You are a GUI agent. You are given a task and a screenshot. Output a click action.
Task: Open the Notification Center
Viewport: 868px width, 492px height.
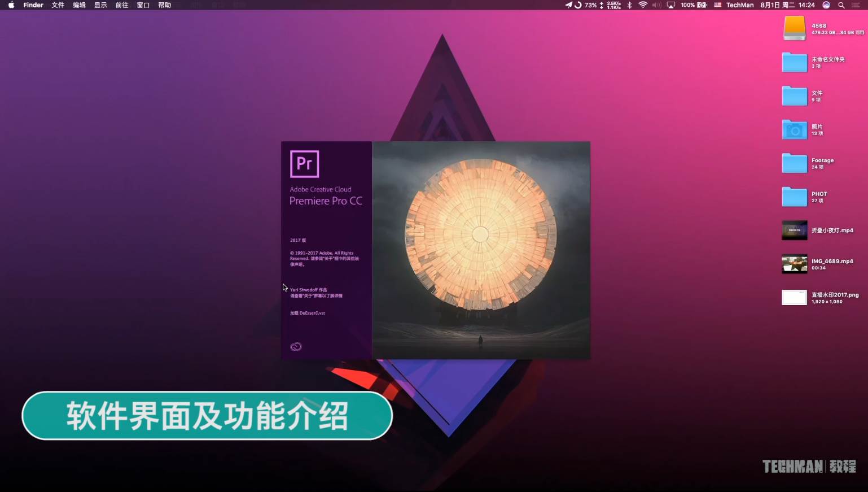856,5
